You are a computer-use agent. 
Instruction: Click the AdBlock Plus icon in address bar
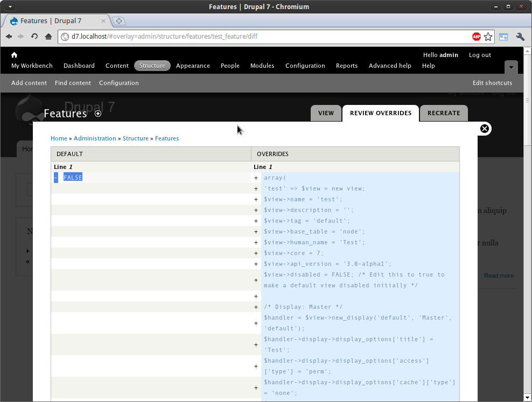pos(476,37)
